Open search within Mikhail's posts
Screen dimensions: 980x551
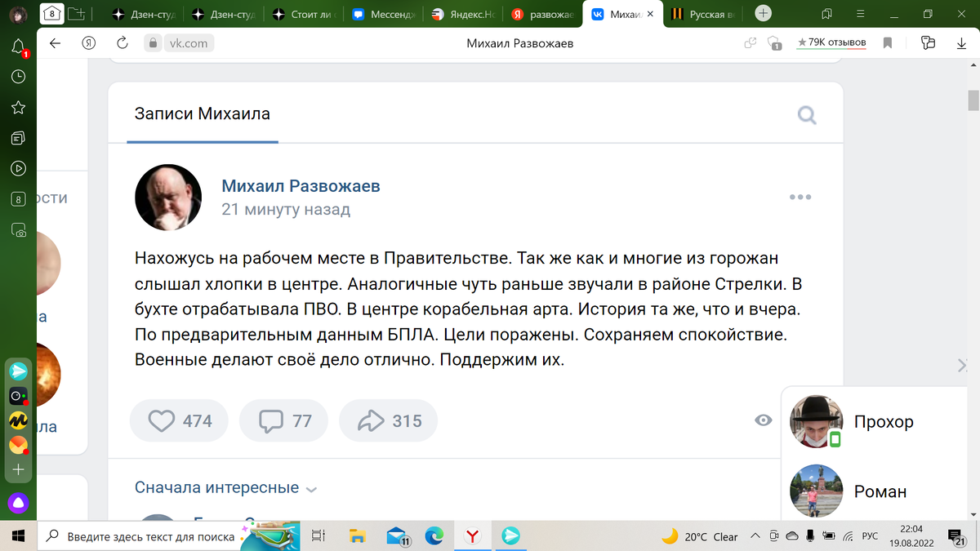tap(807, 115)
